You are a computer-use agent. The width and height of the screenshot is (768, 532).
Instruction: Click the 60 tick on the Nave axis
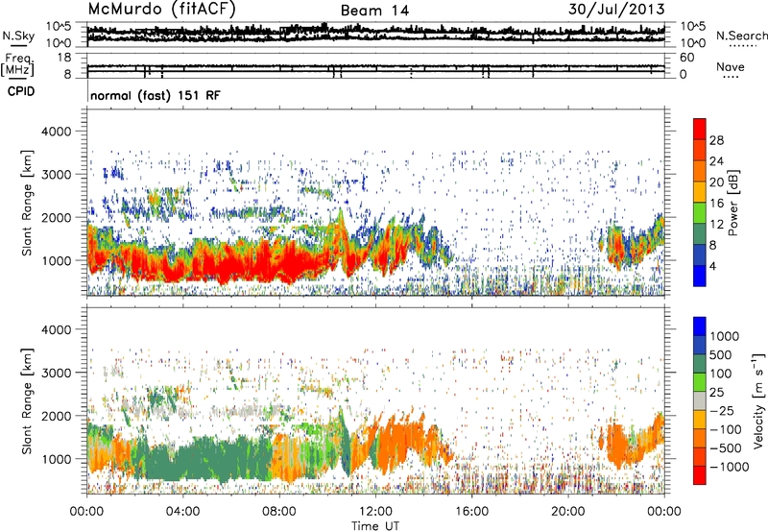(x=686, y=58)
